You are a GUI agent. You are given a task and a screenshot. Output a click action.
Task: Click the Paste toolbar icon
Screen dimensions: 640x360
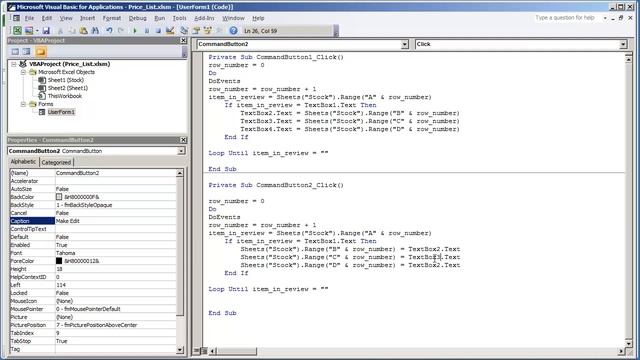84,31
